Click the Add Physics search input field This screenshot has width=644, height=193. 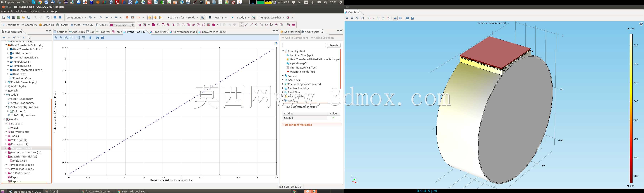304,45
